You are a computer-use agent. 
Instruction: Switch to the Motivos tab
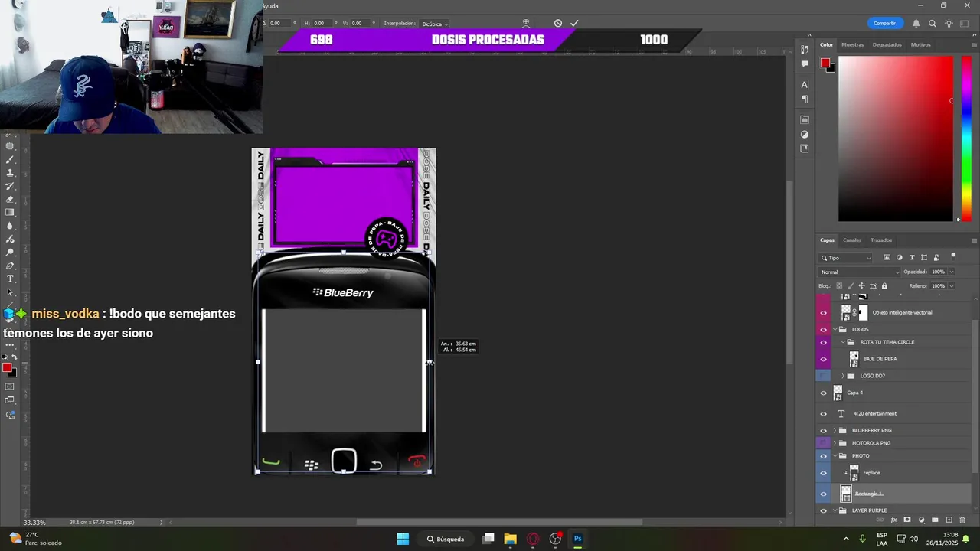pos(920,44)
